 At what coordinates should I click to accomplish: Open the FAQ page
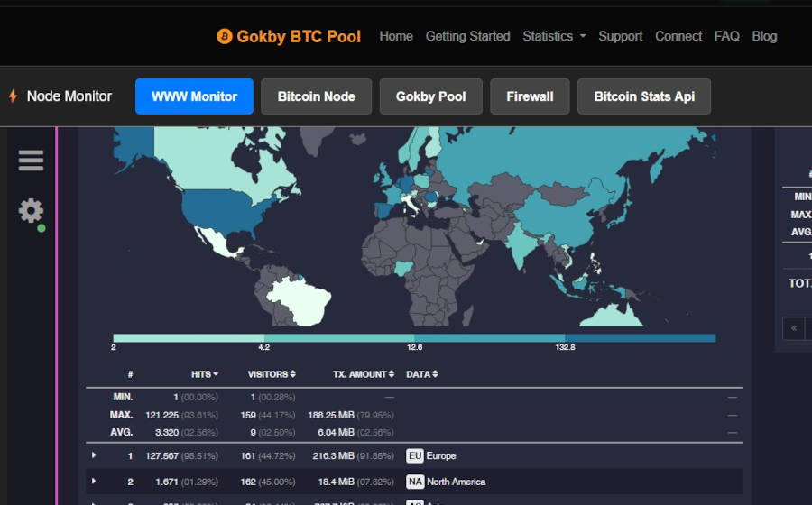pos(727,36)
